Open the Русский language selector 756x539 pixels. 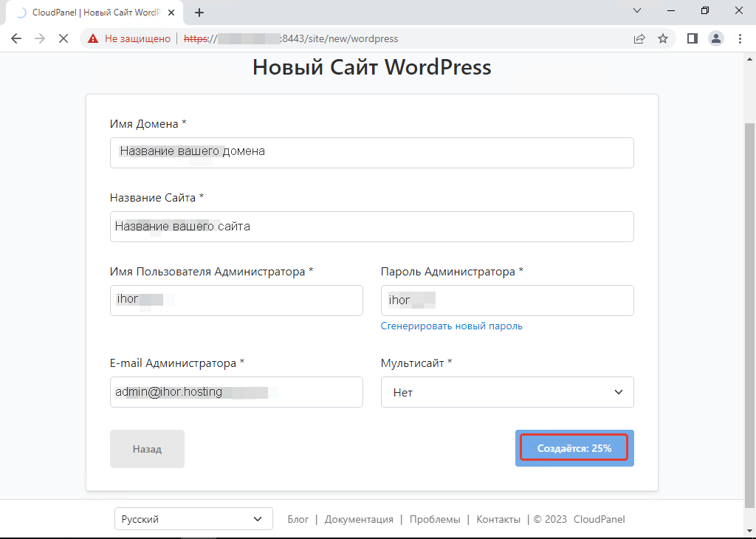[193, 519]
